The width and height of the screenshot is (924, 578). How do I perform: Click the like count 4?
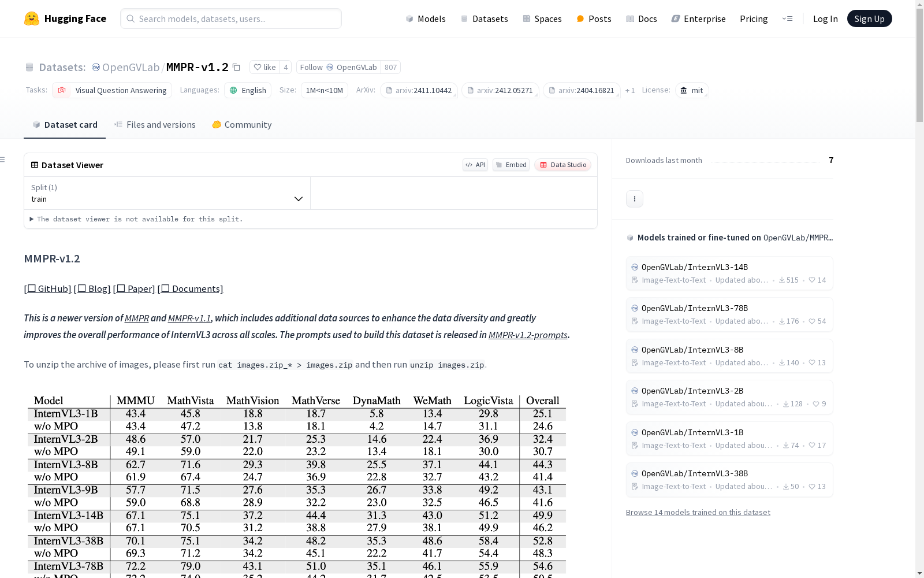tap(285, 67)
